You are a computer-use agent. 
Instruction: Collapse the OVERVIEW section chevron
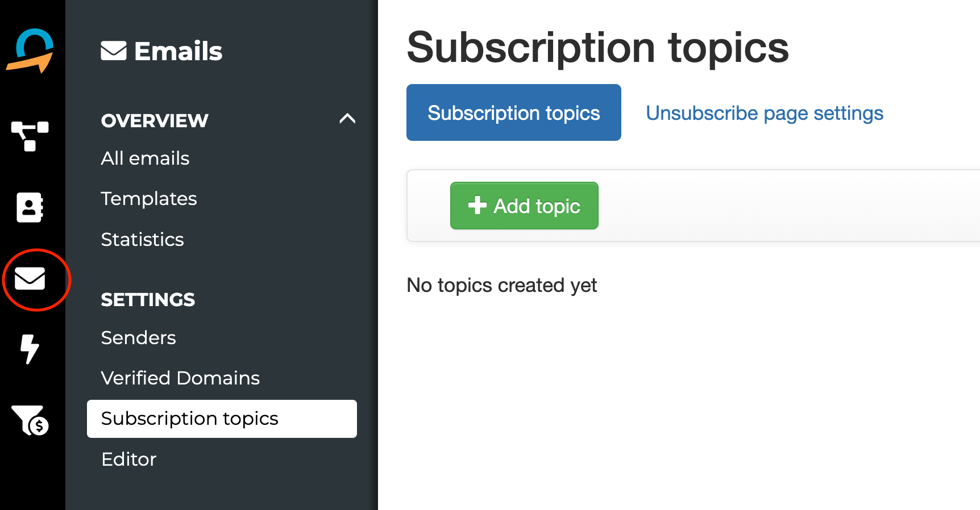click(347, 119)
